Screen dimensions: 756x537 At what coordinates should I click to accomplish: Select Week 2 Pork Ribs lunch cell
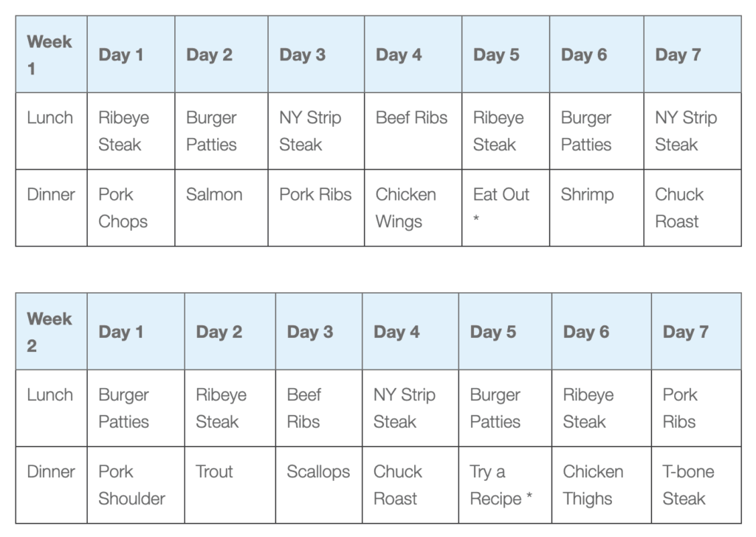[697, 409]
